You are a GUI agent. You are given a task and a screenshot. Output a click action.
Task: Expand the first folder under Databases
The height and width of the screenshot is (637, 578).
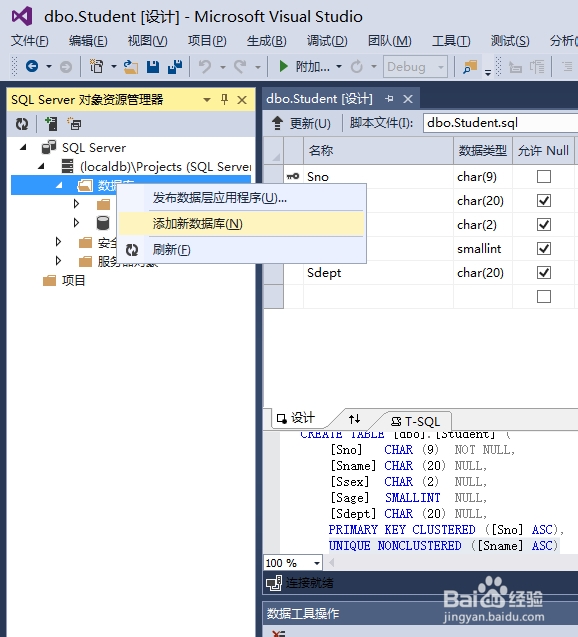(76, 204)
